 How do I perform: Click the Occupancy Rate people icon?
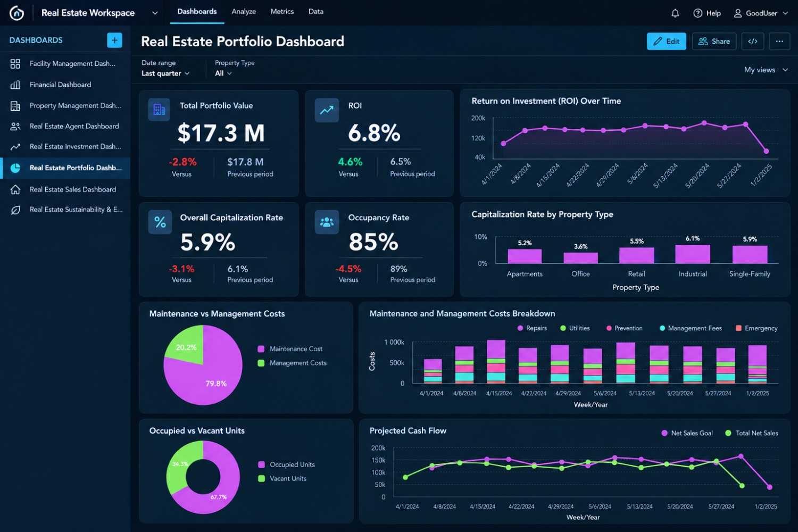click(327, 222)
